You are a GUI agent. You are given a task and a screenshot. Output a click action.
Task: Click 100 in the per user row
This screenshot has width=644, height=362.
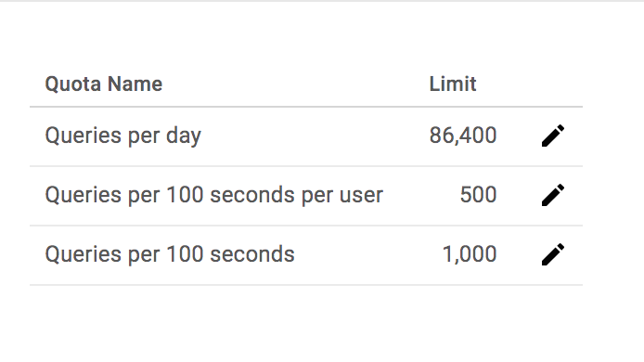(x=185, y=195)
